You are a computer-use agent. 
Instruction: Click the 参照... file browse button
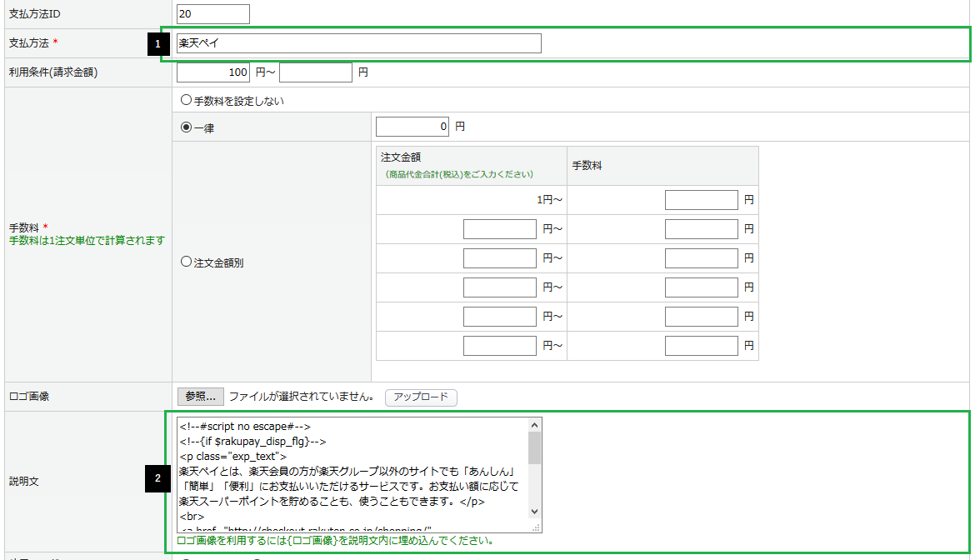pyautogui.click(x=200, y=397)
